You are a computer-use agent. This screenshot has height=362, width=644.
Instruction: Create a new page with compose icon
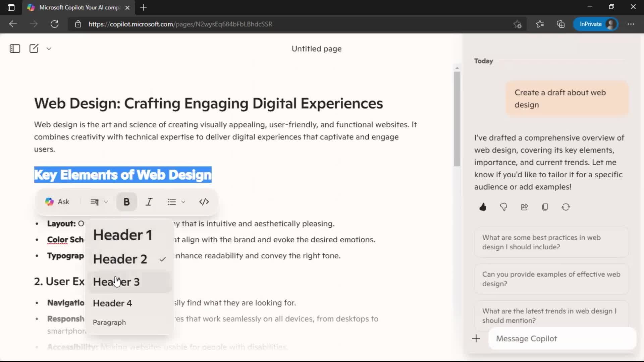tap(34, 49)
